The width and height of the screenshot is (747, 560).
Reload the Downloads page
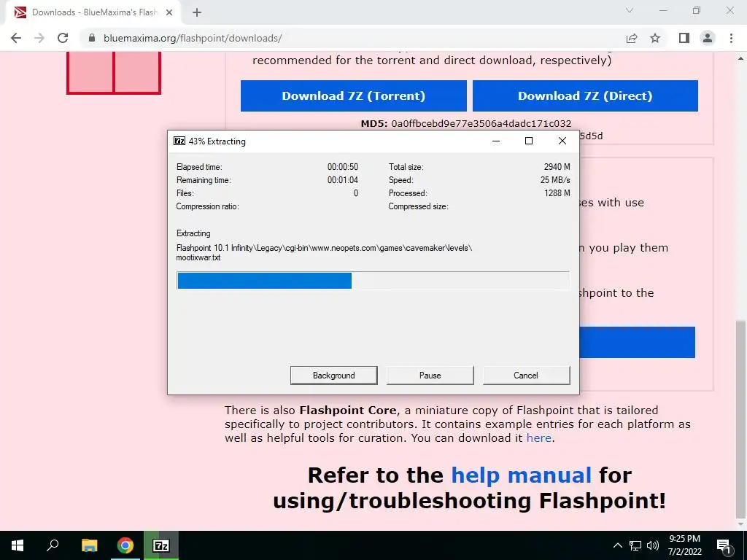pos(63,38)
